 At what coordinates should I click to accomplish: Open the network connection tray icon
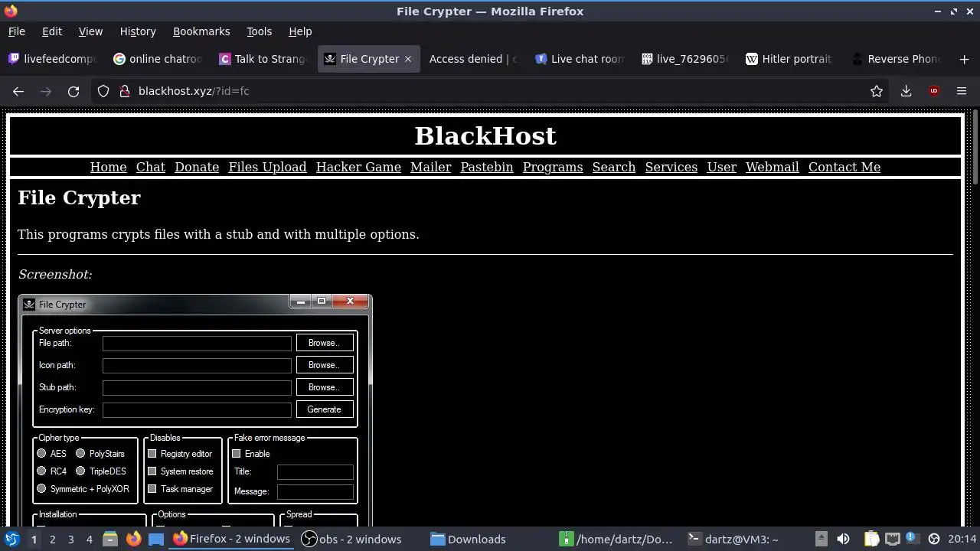891,539
